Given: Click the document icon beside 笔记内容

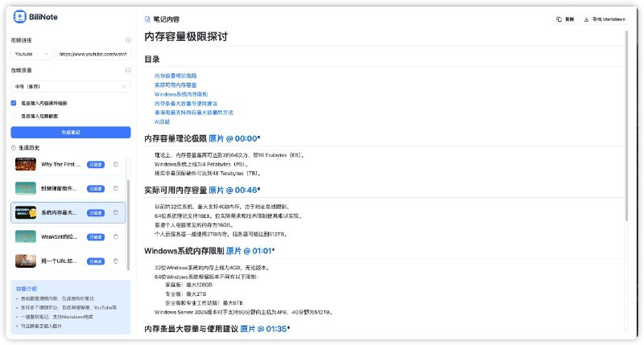Looking at the screenshot, I should pos(147,19).
